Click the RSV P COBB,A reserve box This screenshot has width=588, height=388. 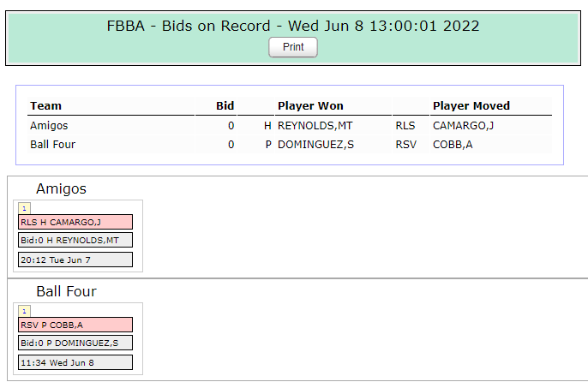point(75,325)
